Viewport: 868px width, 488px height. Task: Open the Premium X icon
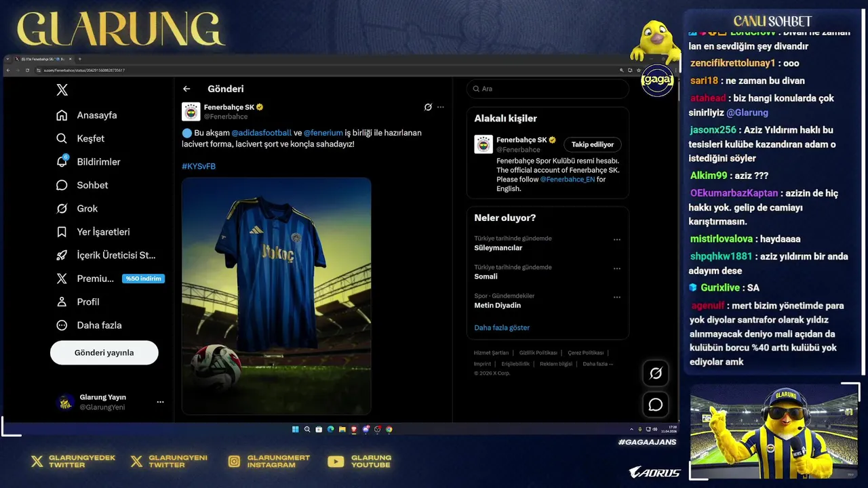[x=62, y=279]
